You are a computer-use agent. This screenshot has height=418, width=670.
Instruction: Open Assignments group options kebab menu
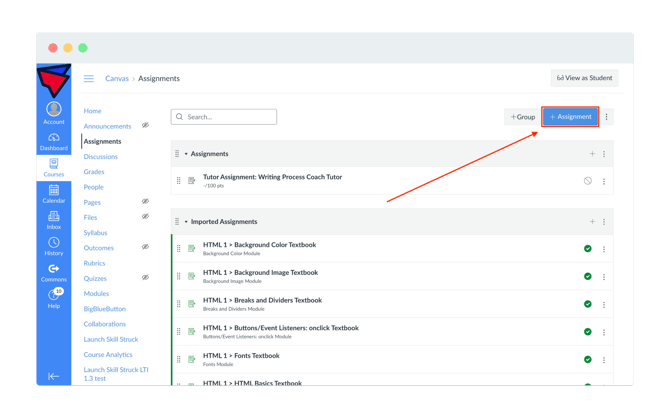[604, 154]
